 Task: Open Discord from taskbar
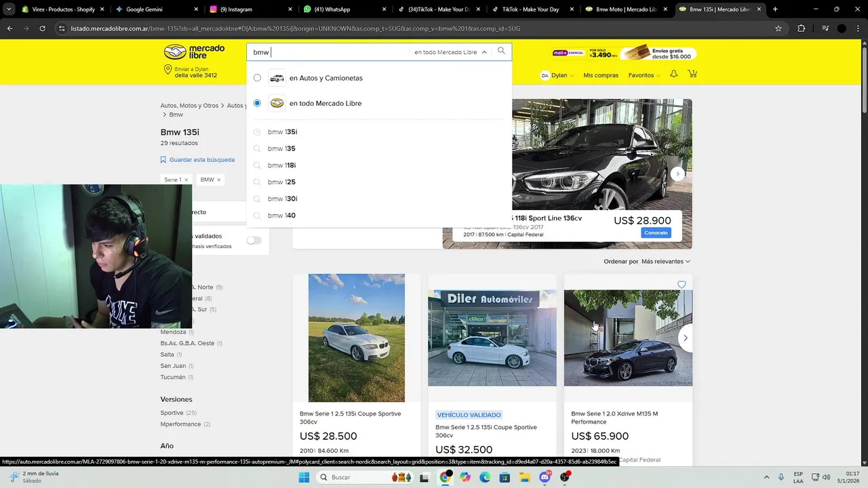545,477
